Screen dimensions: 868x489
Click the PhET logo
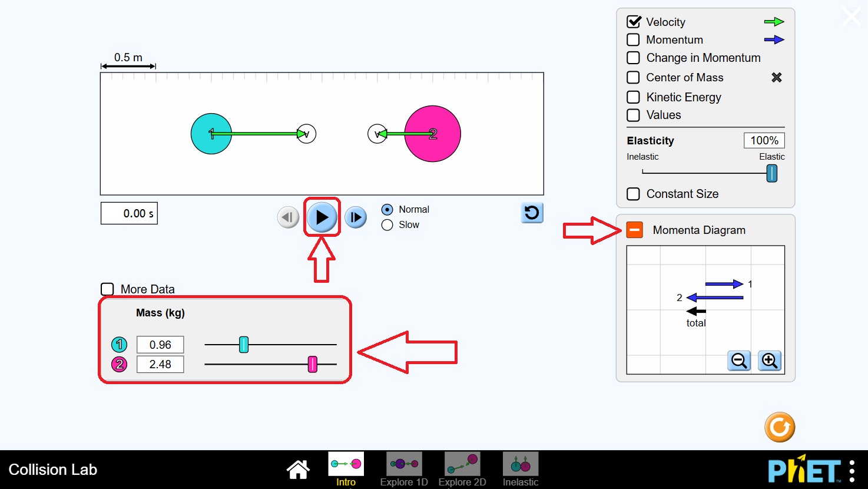coord(804,470)
